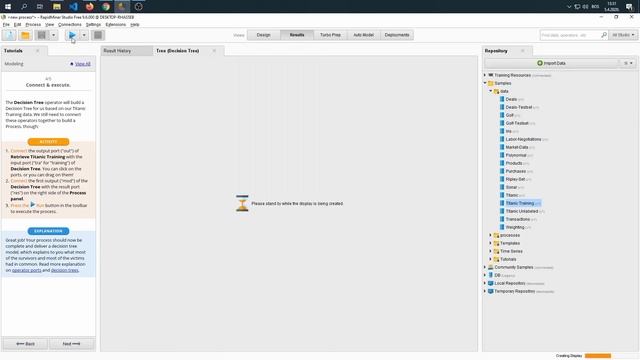Click the Stop process toolbar icon
The height and width of the screenshot is (360, 640).
[x=98, y=35]
